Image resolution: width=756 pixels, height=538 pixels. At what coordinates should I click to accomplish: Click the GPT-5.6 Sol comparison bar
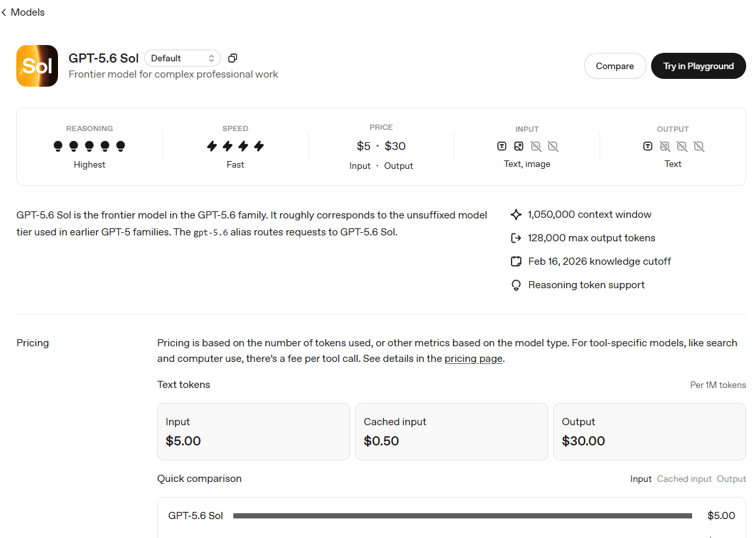462,516
